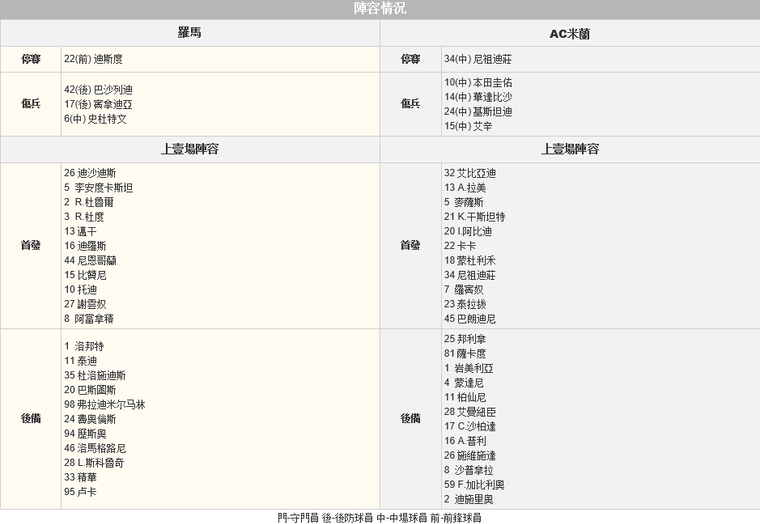Click injured player 10(中) 本田圭佑
The height and width of the screenshot is (524, 760).
(x=478, y=82)
